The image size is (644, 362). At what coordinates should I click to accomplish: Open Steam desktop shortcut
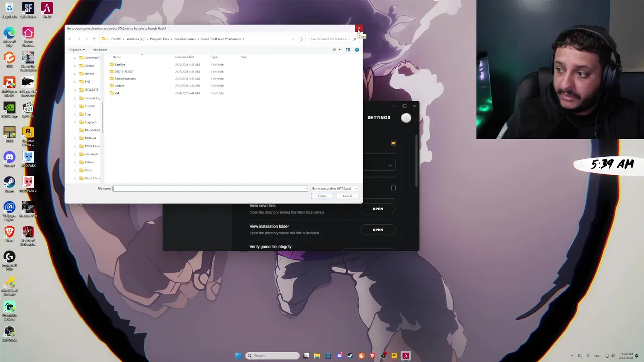tap(9, 184)
